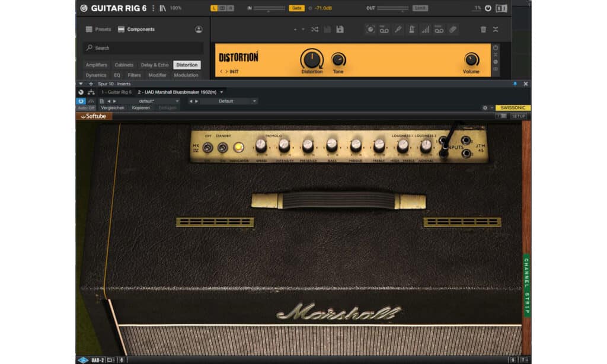Click the delete rack trash icon

click(483, 30)
